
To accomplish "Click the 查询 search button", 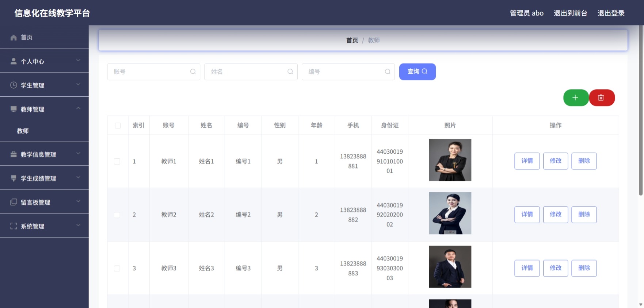I will click(418, 72).
